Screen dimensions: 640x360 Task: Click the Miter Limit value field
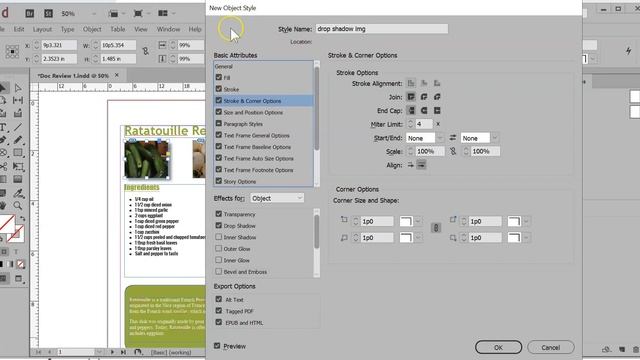point(424,124)
